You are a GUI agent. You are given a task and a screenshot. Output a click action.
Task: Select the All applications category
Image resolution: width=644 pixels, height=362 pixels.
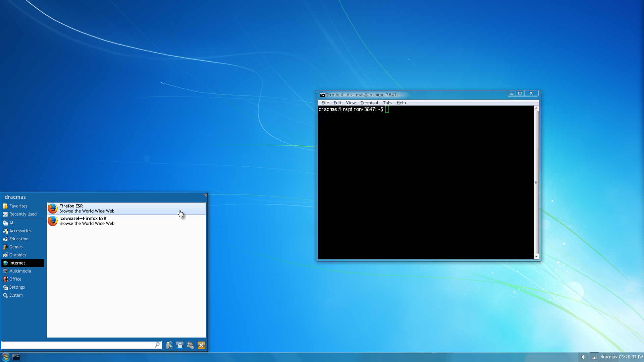pos(23,223)
